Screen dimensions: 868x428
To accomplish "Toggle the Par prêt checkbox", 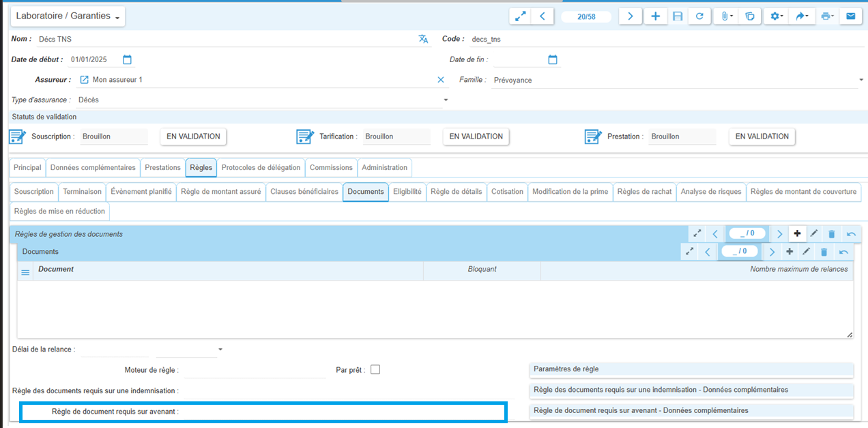I will (x=375, y=369).
